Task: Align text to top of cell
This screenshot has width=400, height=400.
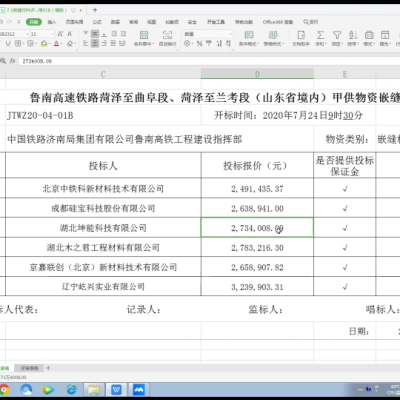Action: [x=86, y=34]
